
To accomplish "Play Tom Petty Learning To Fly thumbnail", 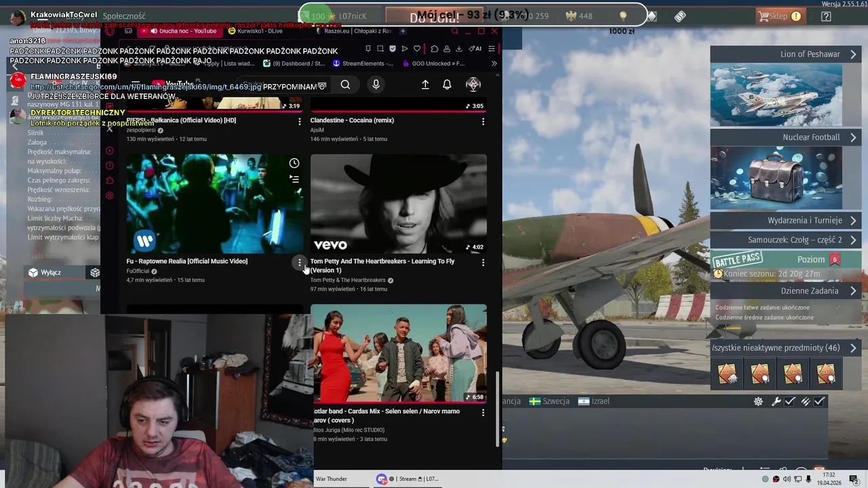I will (x=399, y=204).
